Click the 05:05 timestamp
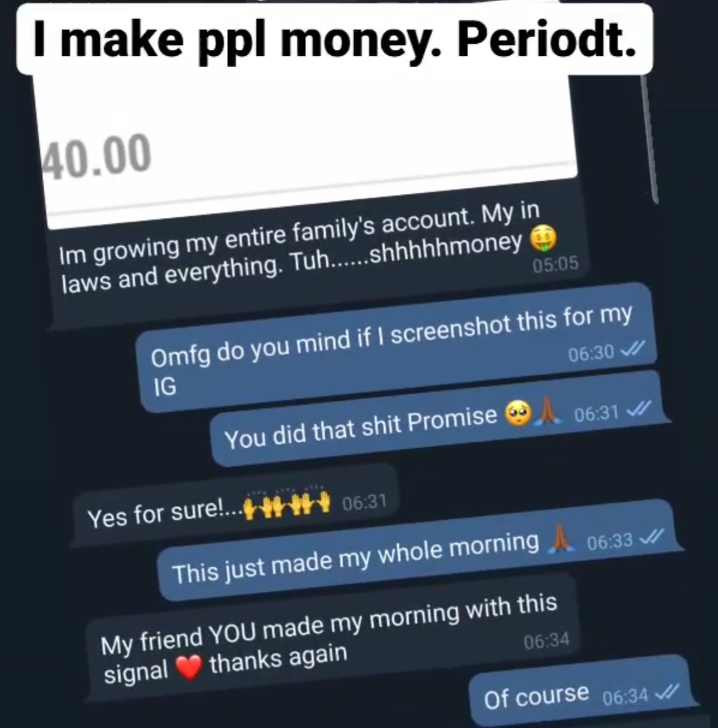The image size is (718, 728). (556, 264)
